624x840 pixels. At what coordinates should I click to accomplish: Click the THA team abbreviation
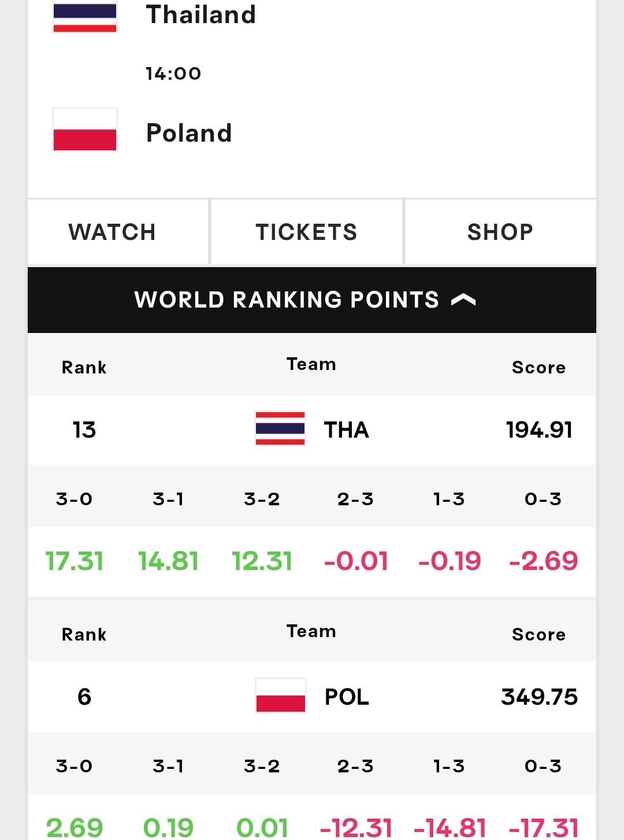coord(346,430)
